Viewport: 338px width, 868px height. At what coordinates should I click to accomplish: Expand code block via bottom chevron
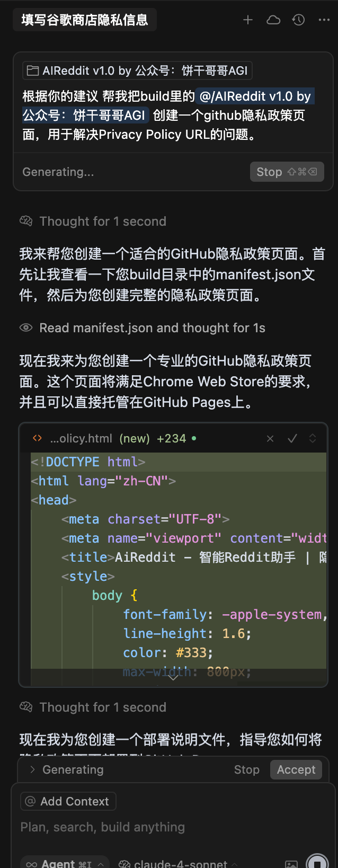(x=173, y=677)
